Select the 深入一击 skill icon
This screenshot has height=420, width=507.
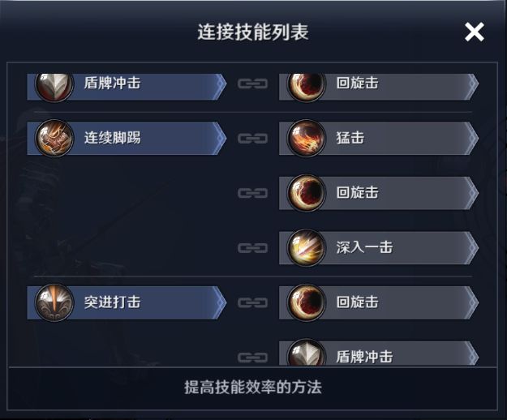coord(307,247)
